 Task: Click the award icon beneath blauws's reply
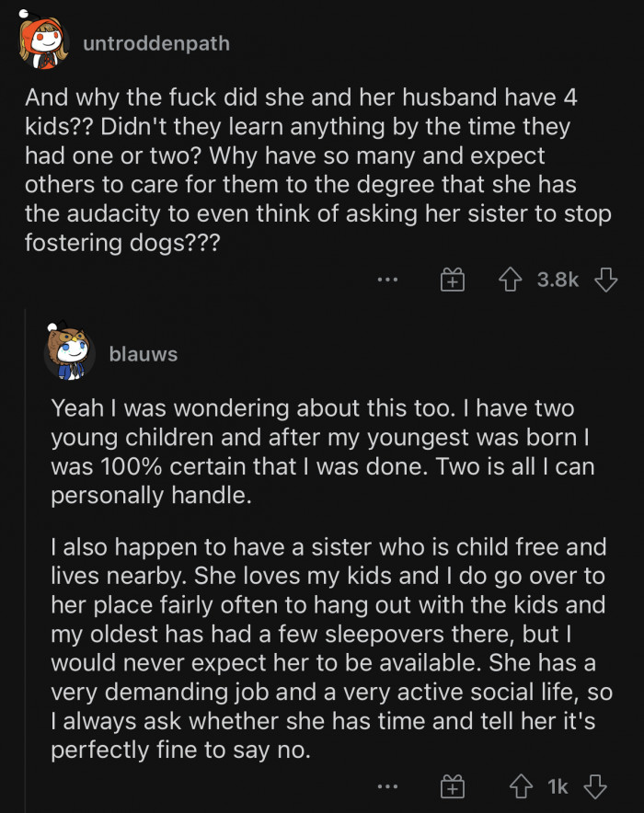click(452, 786)
